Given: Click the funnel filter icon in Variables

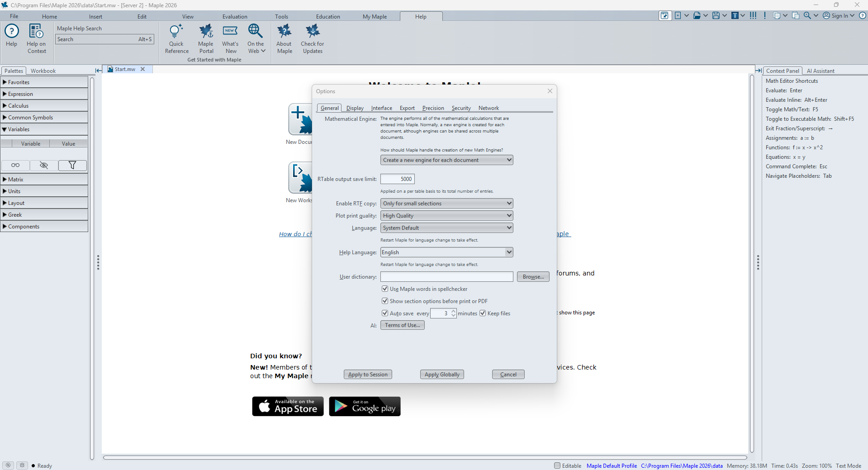Looking at the screenshot, I should 72,166.
